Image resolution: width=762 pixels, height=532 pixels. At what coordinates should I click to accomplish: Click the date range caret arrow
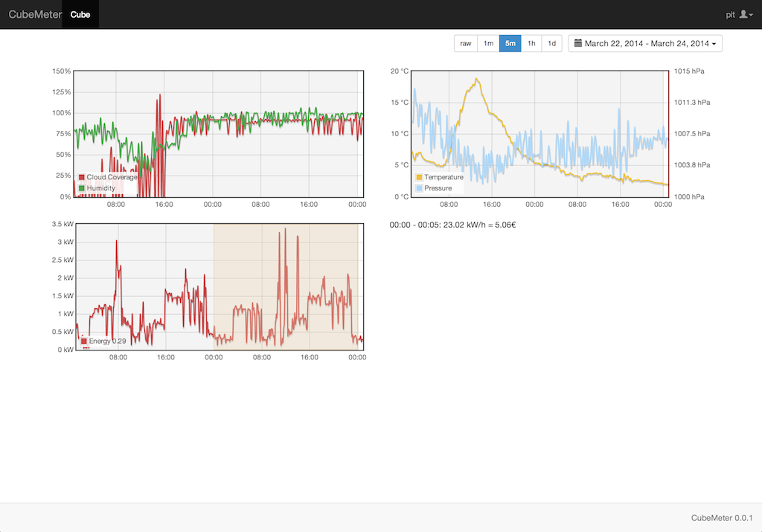tap(714, 44)
